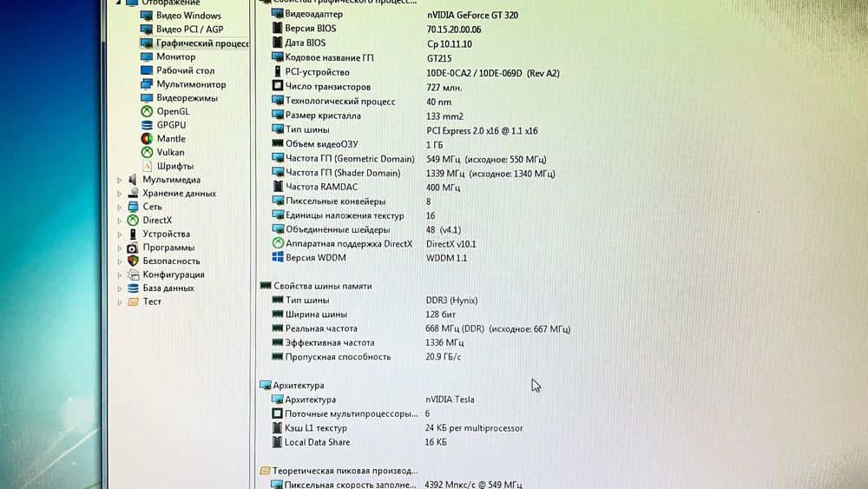Expand Хранение данных node

point(120,194)
